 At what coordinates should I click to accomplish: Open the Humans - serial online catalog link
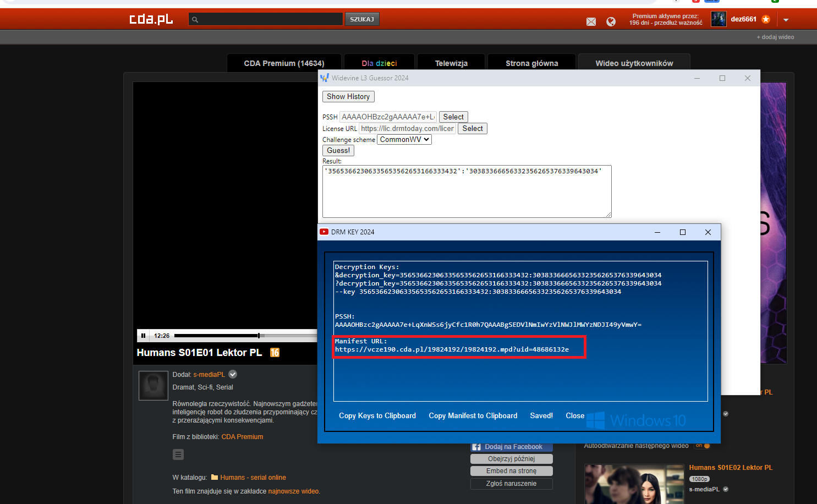[x=253, y=478]
